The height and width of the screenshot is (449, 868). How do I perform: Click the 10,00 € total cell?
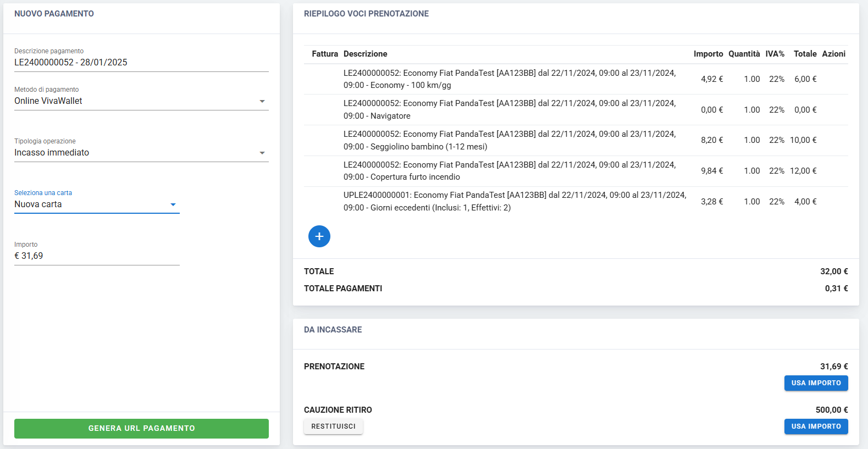[803, 140]
